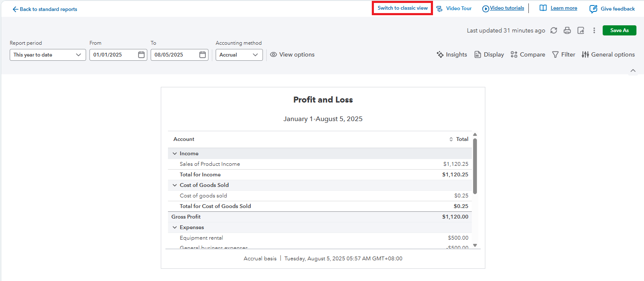Open General options settings

[608, 54]
